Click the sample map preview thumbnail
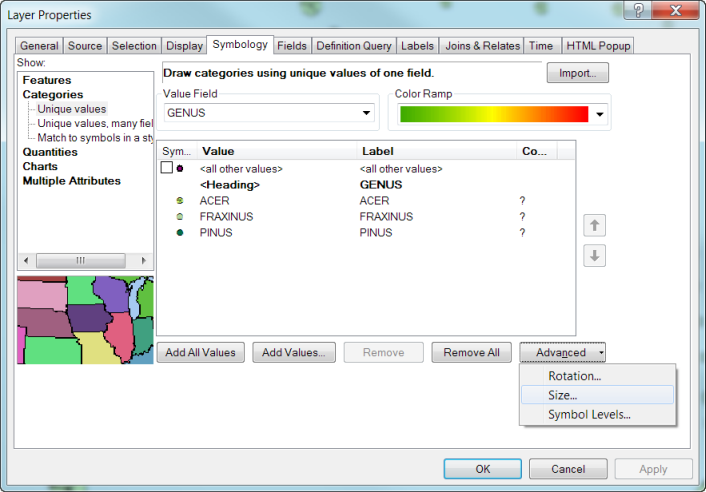The image size is (706, 492). [x=86, y=320]
